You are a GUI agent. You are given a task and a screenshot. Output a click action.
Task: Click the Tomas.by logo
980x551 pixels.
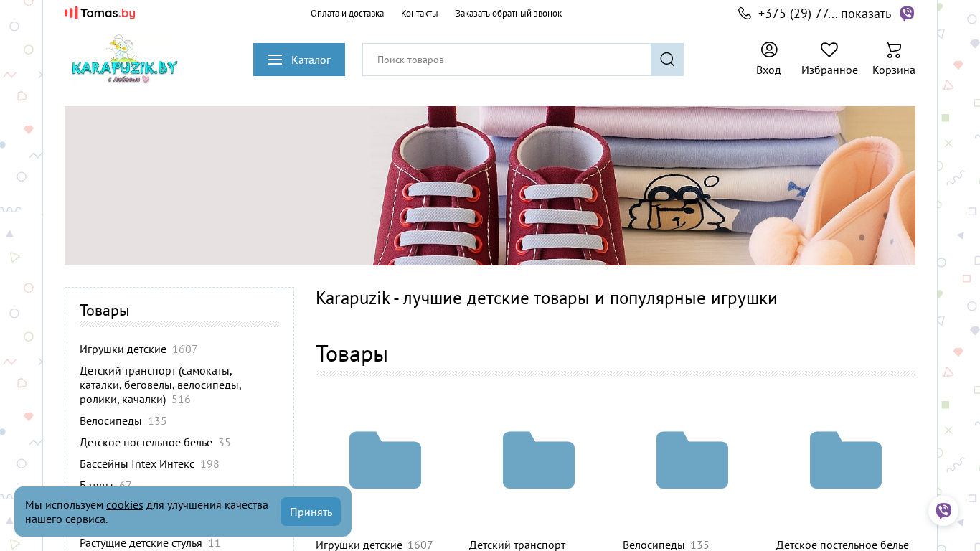[x=100, y=13]
